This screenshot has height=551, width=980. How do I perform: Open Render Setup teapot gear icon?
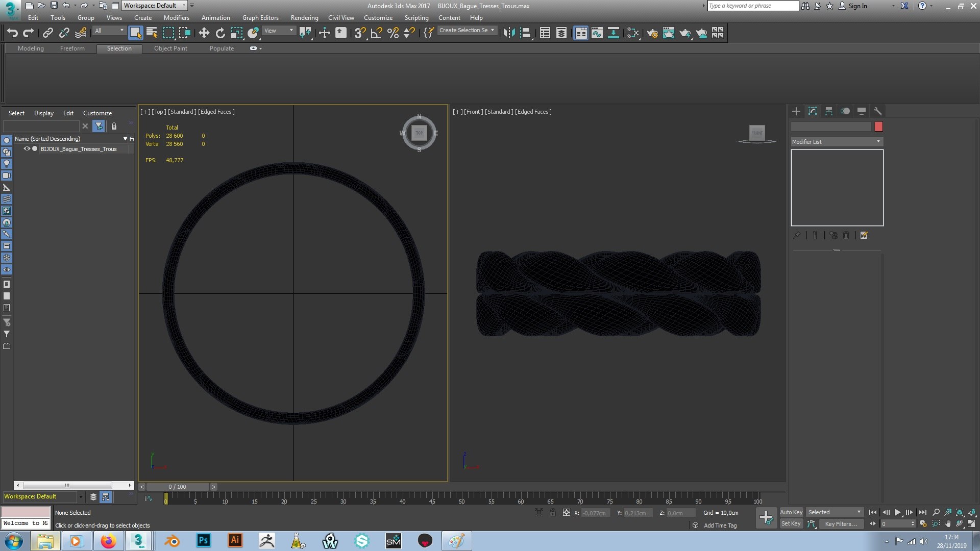(x=652, y=33)
